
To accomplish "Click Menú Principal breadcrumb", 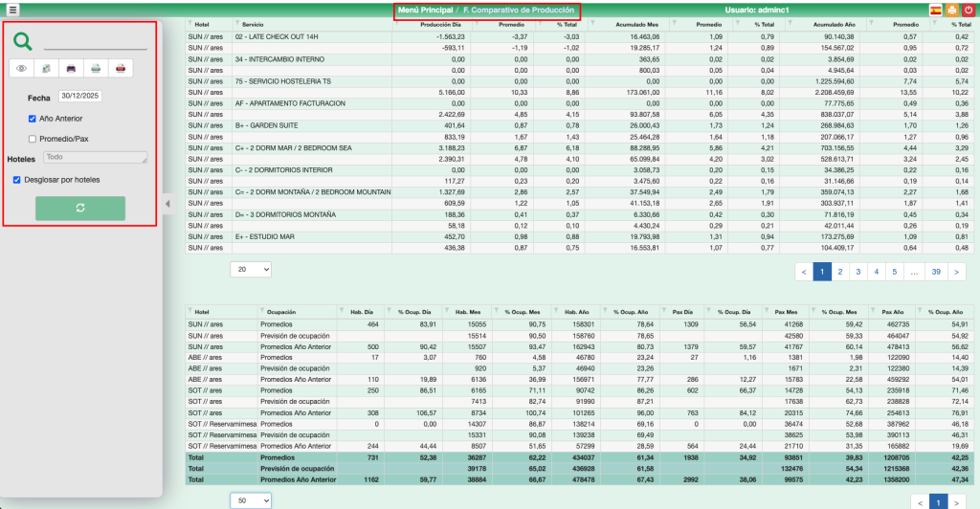I will (x=425, y=10).
